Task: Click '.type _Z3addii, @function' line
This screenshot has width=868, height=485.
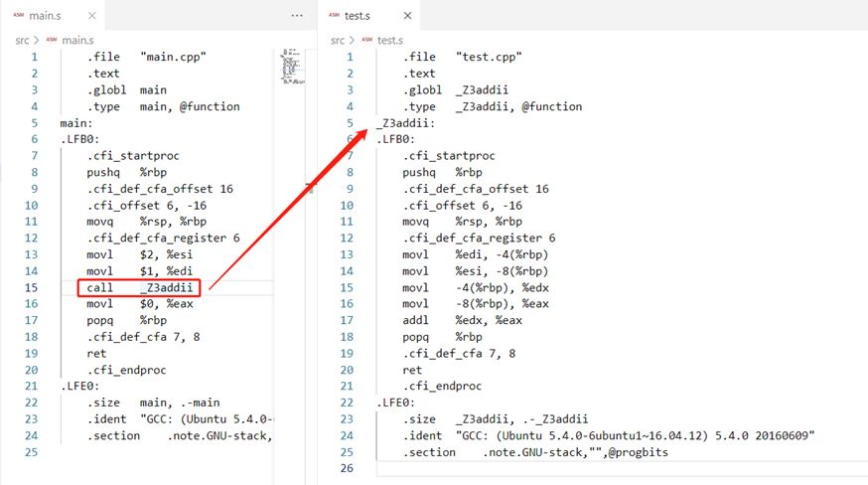Action: click(x=493, y=106)
